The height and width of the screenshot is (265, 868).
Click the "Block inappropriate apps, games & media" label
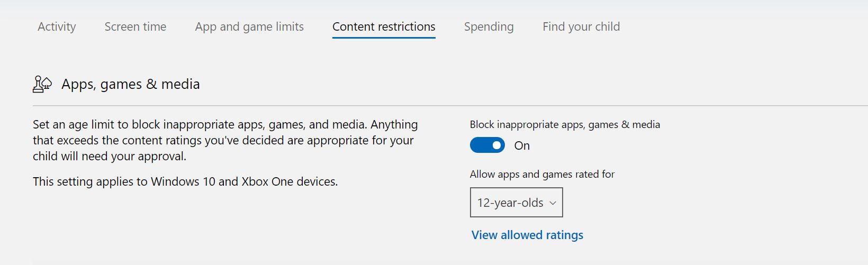point(565,124)
